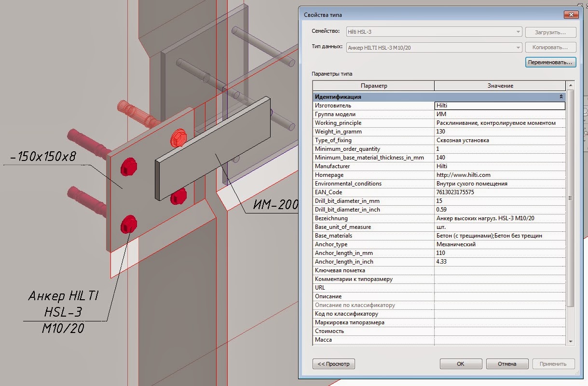588x386 pixels.
Task: Click the Переименовать button
Action: point(550,63)
